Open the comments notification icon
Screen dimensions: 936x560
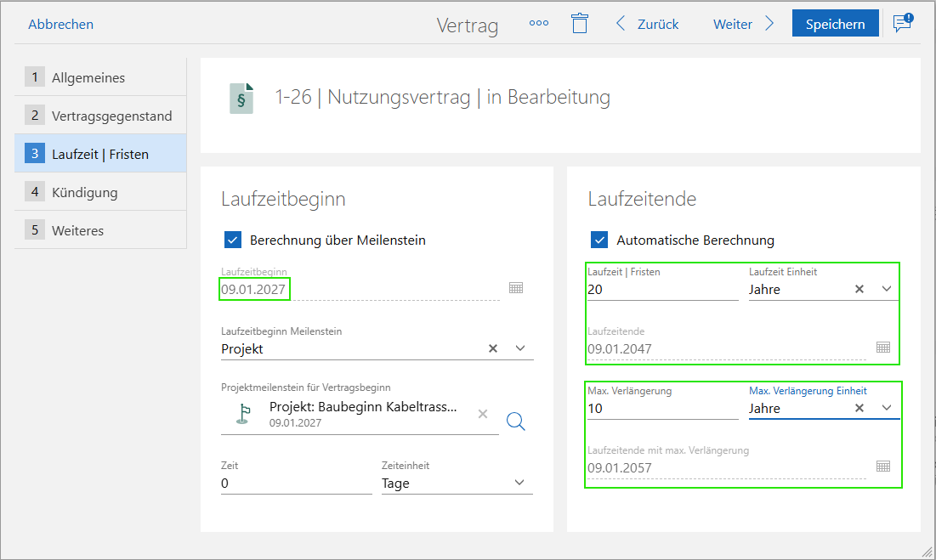903,23
